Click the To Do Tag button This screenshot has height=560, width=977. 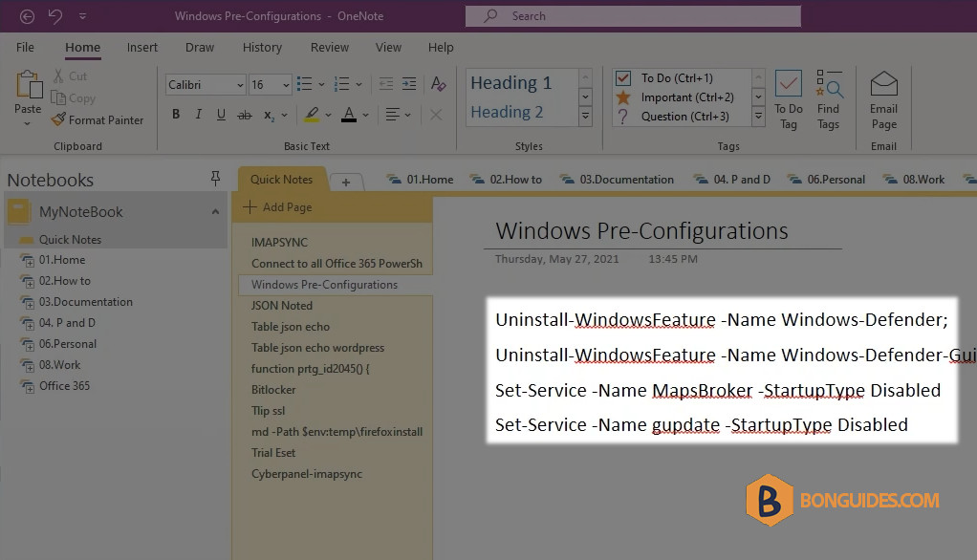pyautogui.click(x=789, y=99)
